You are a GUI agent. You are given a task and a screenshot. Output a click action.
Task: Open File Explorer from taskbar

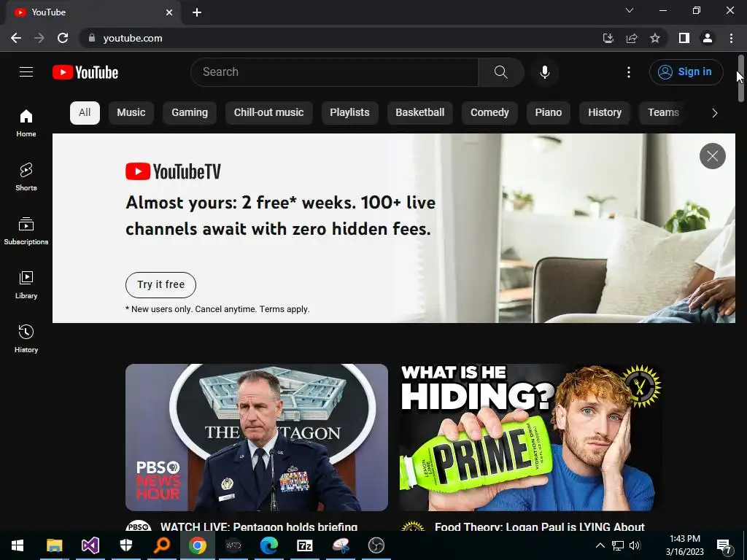coord(54,545)
